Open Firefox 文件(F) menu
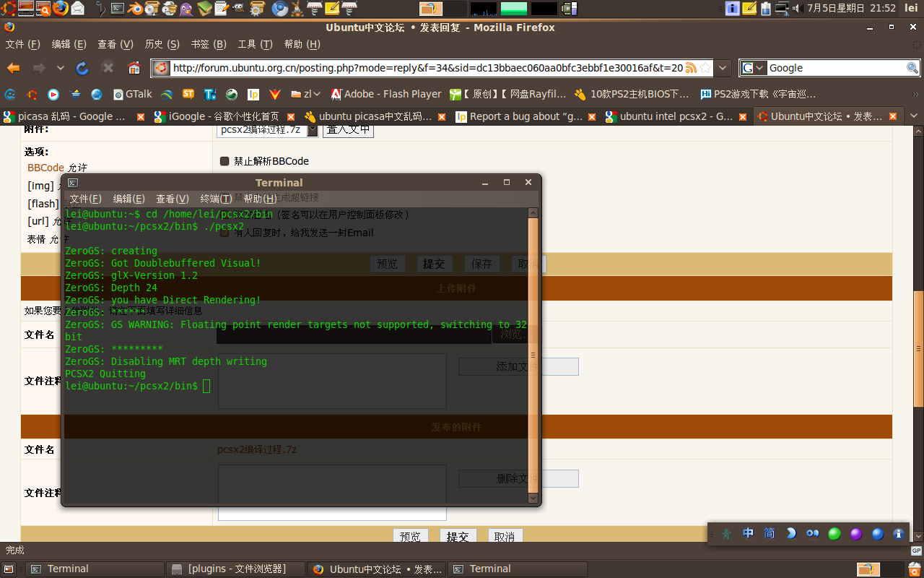 (x=23, y=44)
